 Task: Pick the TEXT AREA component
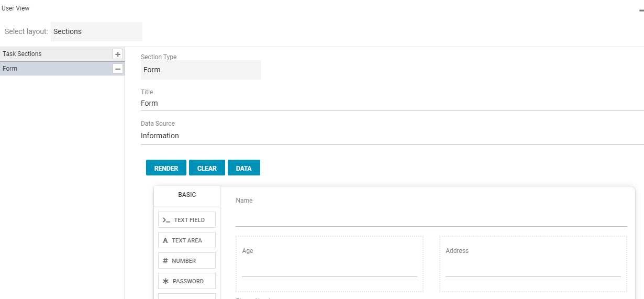(187, 240)
